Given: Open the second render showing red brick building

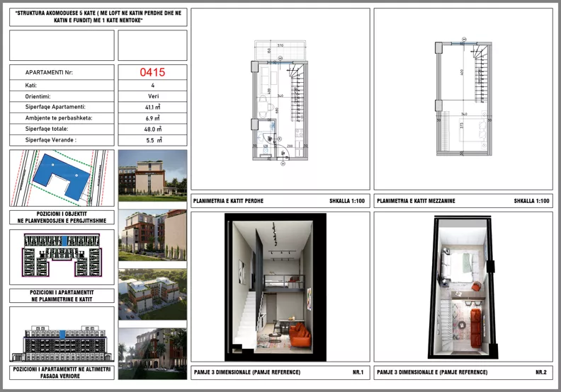Looking at the screenshot, I should [152, 235].
